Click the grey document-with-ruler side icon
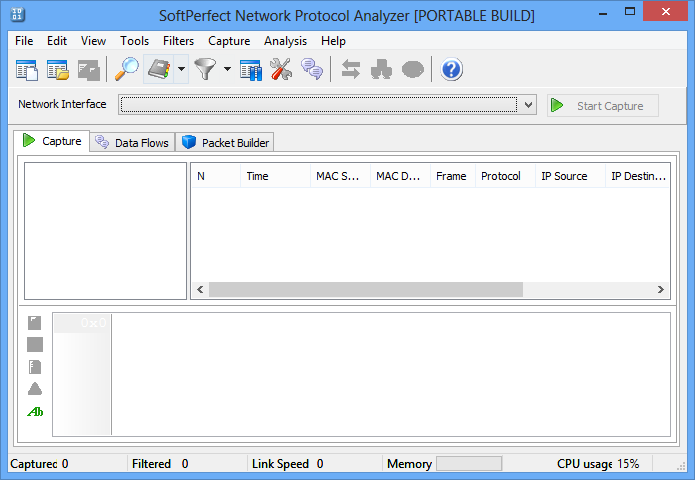The height and width of the screenshot is (480, 695). (35, 367)
